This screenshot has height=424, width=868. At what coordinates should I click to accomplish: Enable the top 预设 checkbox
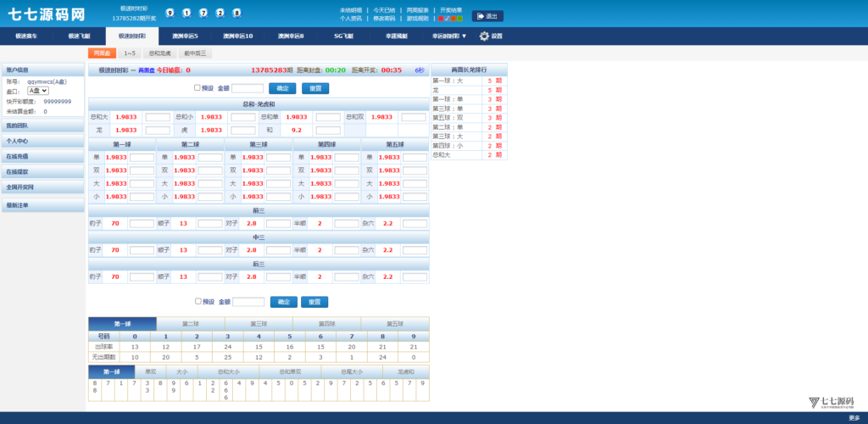click(198, 87)
